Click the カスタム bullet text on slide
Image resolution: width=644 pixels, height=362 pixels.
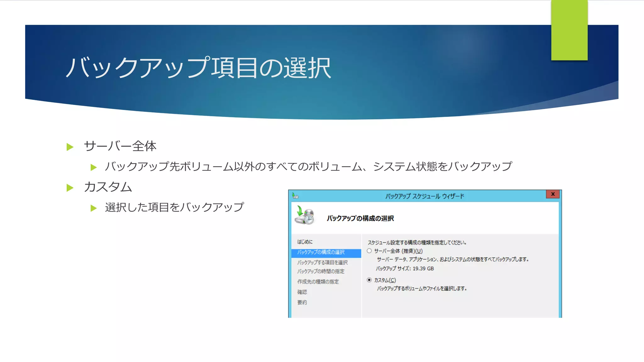[x=108, y=187]
